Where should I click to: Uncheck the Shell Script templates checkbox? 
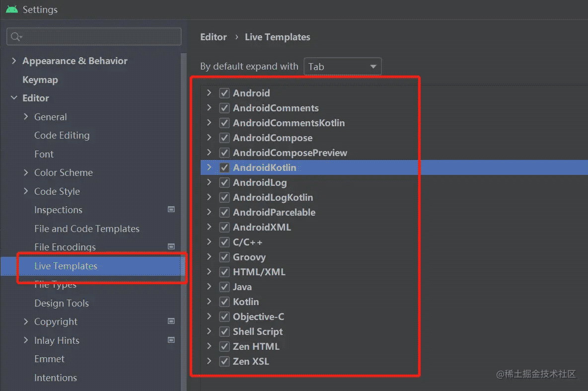[224, 332]
